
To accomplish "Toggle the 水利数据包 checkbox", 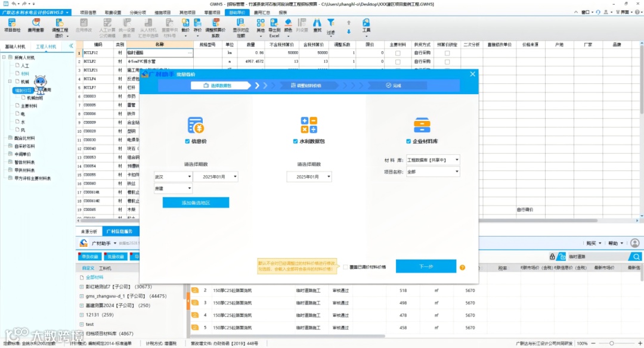I will (x=295, y=141).
